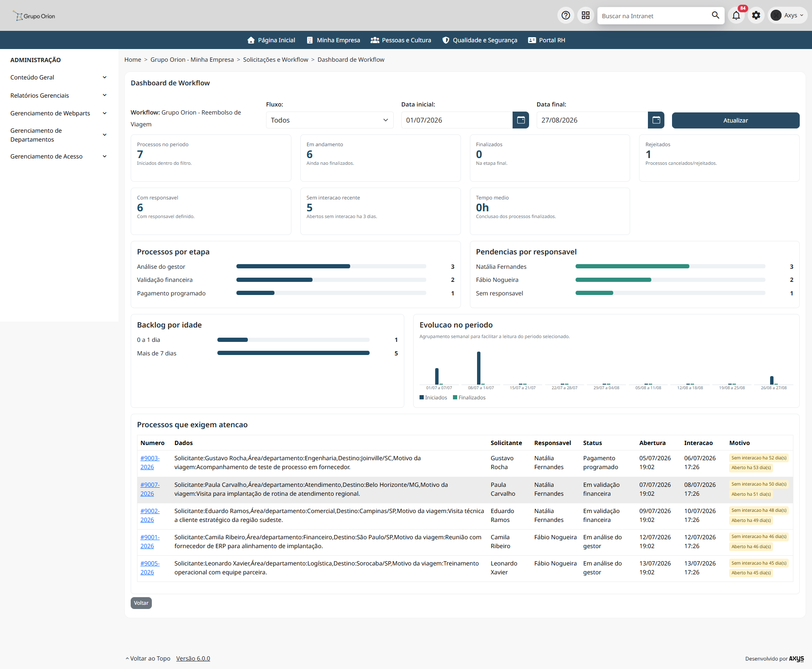Open process #9003-2026 link
Image resolution: width=812 pixels, height=669 pixels.
click(x=150, y=463)
